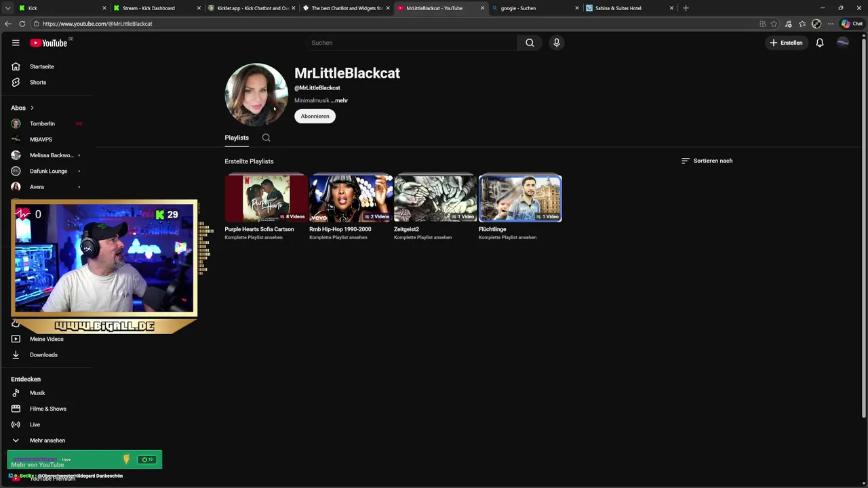View complete playlist under Rmb Hip-Hop
868x488 pixels.
338,237
